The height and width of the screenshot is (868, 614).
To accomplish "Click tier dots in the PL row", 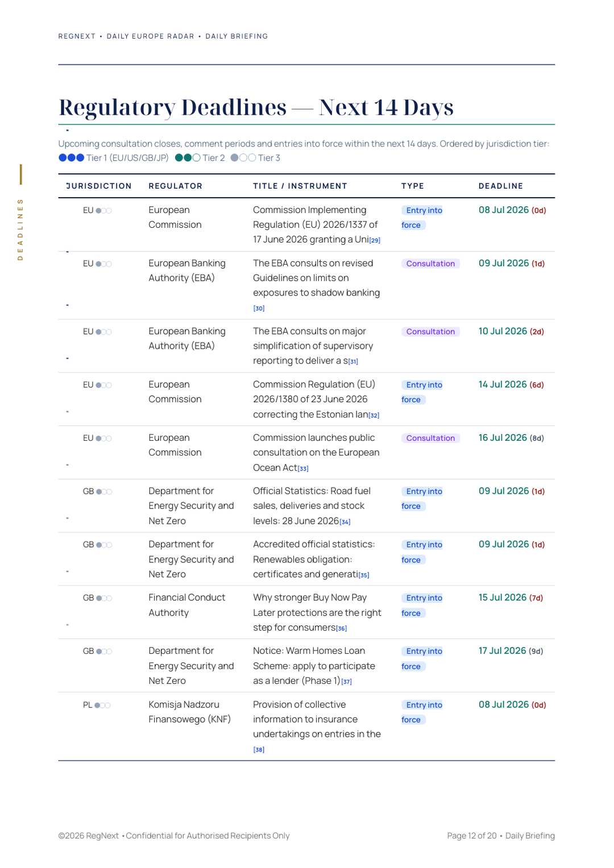I will (102, 705).
